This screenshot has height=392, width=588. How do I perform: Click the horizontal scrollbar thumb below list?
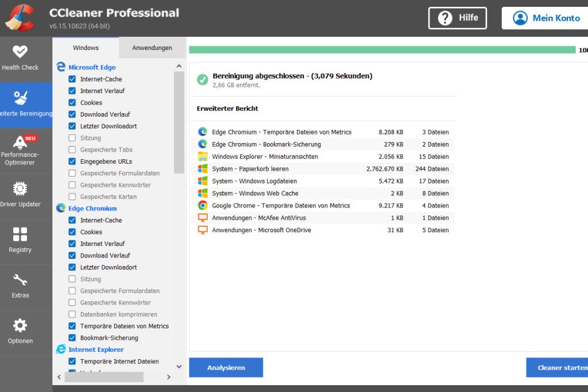click(104, 377)
